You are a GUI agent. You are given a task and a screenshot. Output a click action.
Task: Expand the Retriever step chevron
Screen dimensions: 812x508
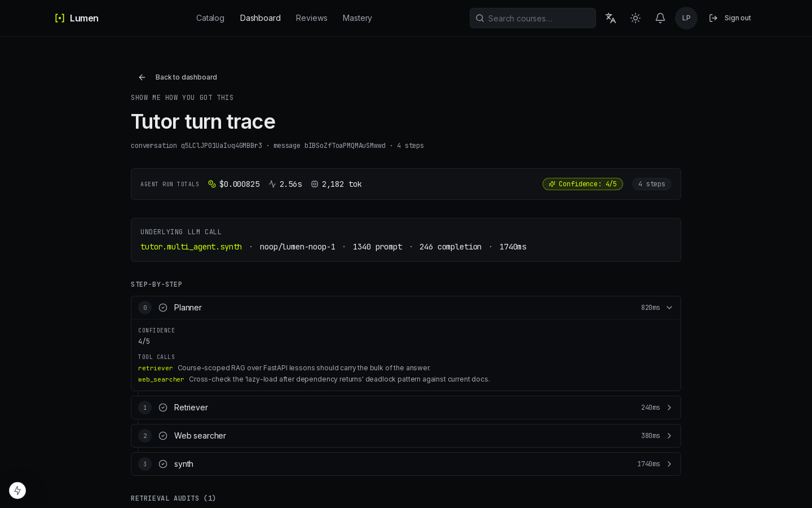coord(669,408)
